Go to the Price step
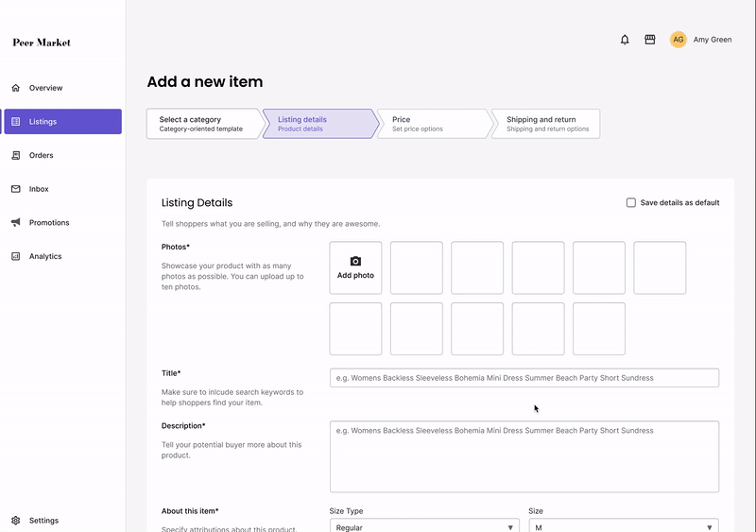This screenshot has width=756, height=532. pos(434,124)
